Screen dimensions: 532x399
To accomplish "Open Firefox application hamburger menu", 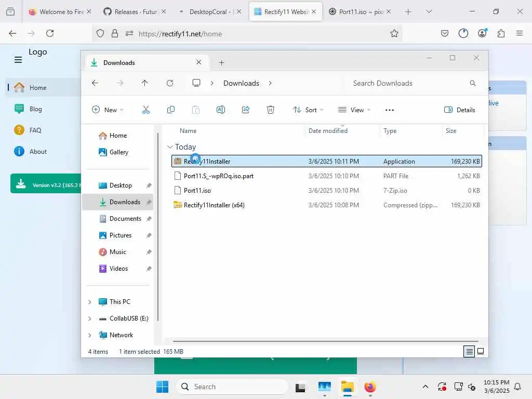I will [519, 33].
